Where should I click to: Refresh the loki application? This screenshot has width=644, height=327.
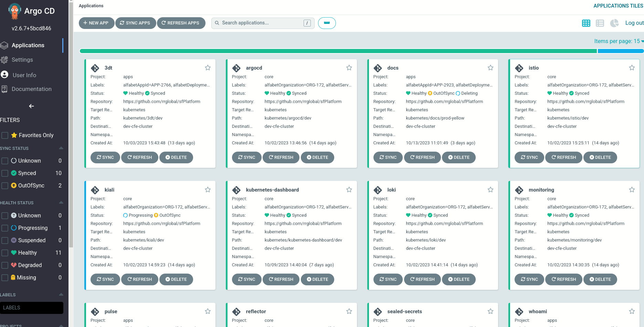(423, 279)
